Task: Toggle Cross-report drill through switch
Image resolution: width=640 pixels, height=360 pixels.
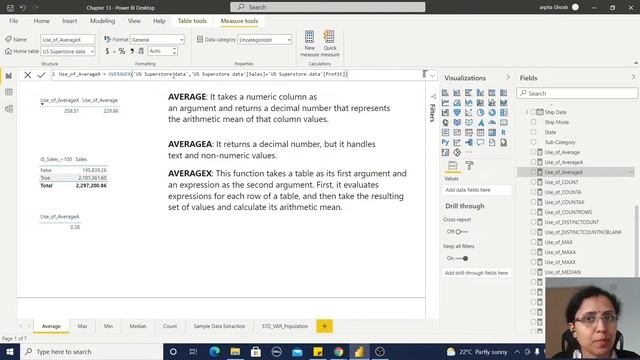Action: 461,231
